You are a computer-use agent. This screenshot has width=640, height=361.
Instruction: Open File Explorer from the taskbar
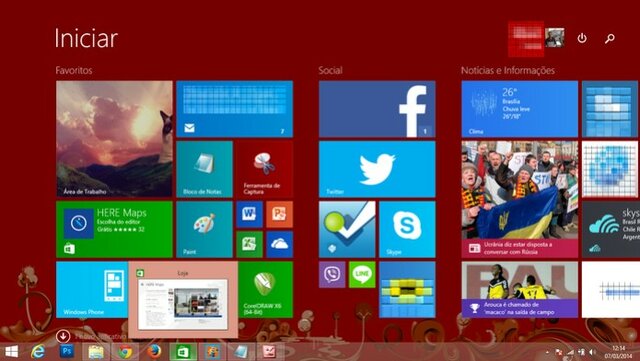click(x=96, y=352)
